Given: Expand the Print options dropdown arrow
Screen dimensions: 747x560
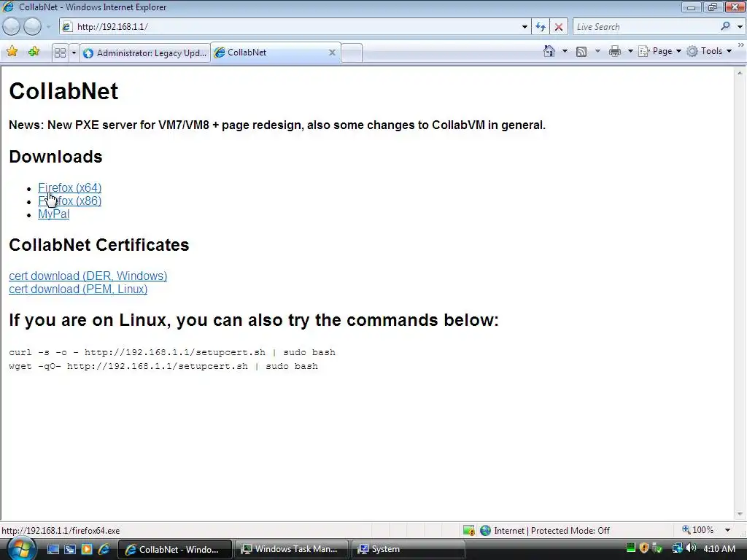Looking at the screenshot, I should [x=630, y=51].
